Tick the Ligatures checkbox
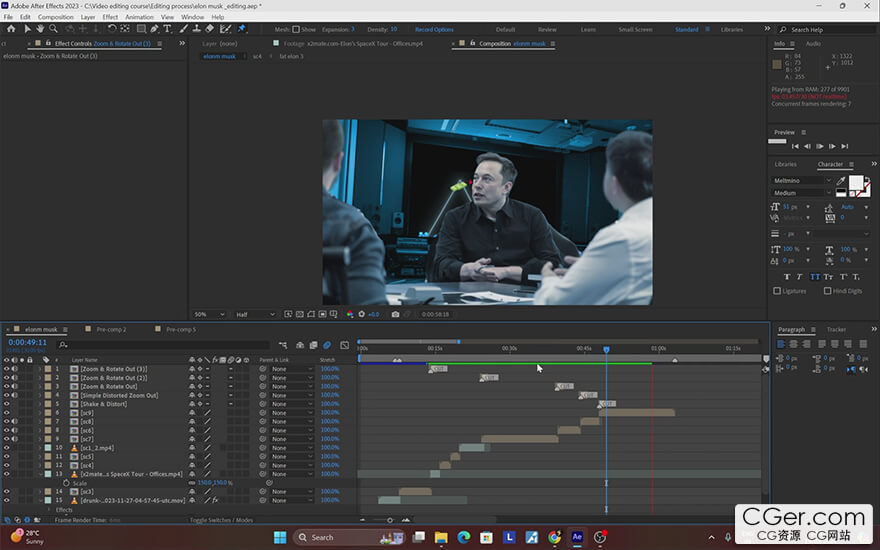 pyautogui.click(x=778, y=291)
